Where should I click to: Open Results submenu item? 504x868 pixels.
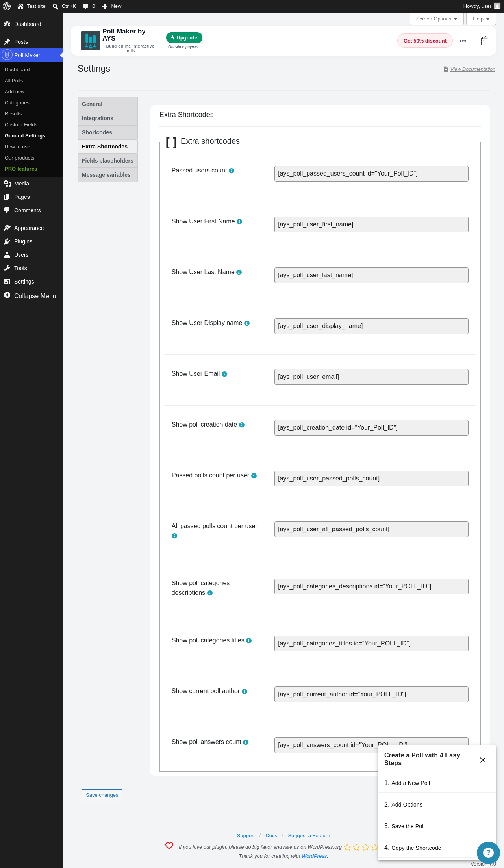point(13,113)
